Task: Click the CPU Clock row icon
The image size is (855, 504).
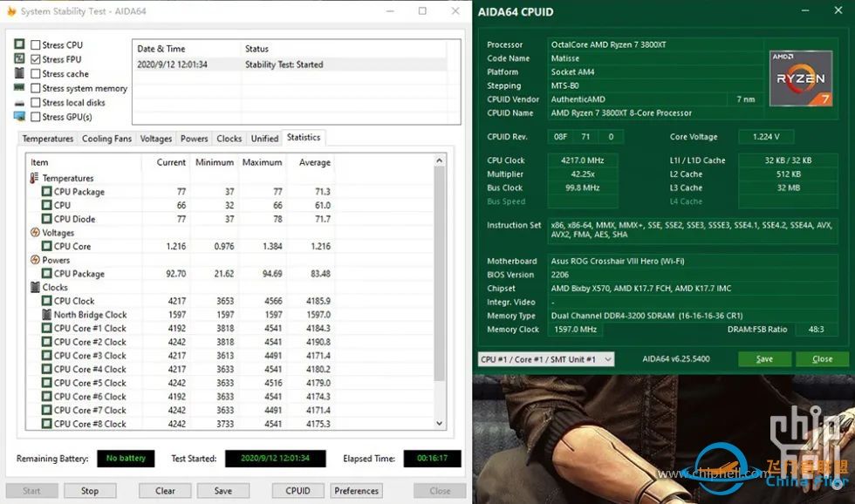Action: [47, 301]
